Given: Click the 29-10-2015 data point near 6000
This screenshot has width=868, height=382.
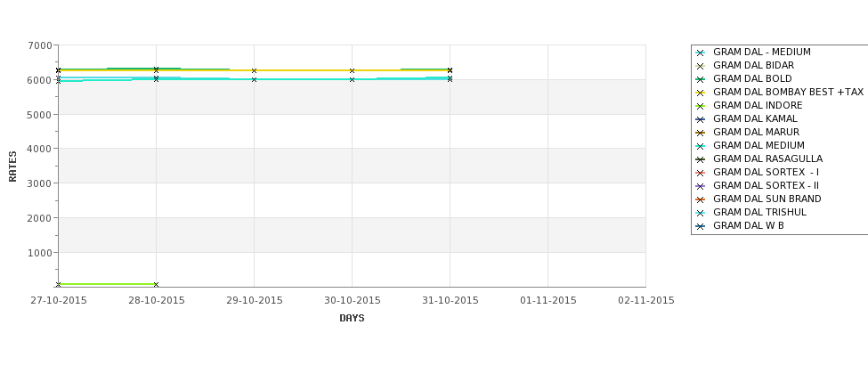Looking at the screenshot, I should tap(254, 80).
